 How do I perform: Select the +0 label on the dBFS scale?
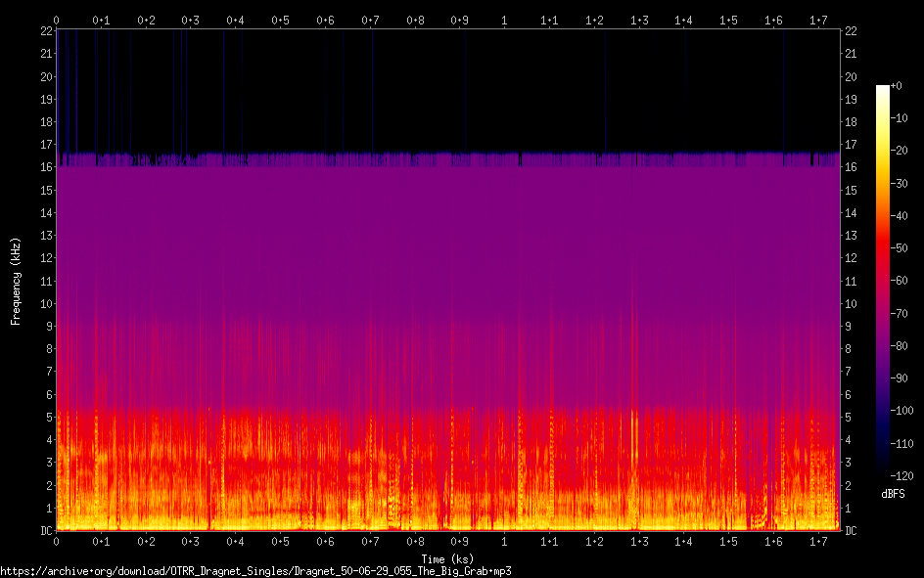[x=898, y=86]
